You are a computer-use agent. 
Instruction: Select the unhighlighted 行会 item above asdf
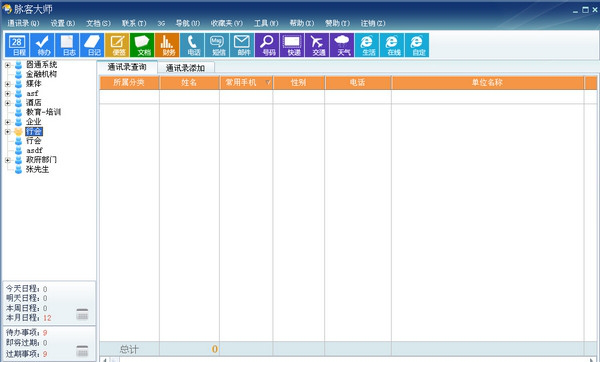(34, 141)
